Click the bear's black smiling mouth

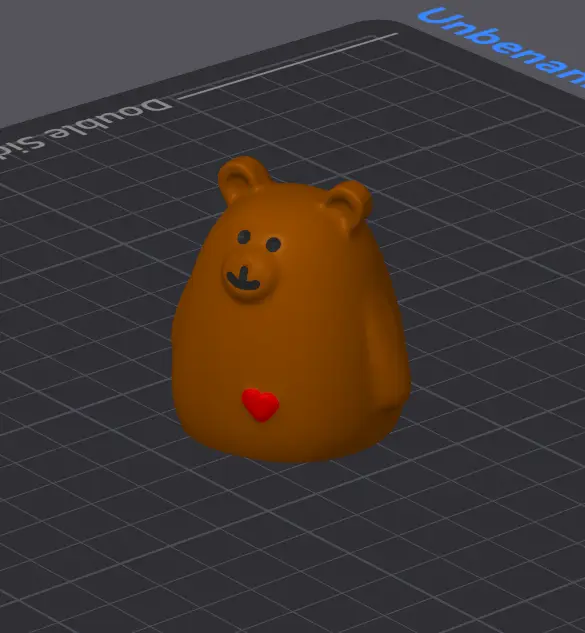click(x=243, y=279)
